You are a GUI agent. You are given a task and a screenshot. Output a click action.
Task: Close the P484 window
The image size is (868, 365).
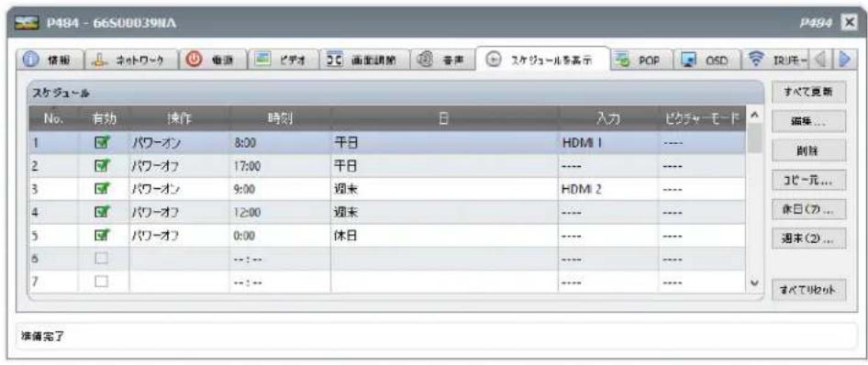tap(848, 23)
